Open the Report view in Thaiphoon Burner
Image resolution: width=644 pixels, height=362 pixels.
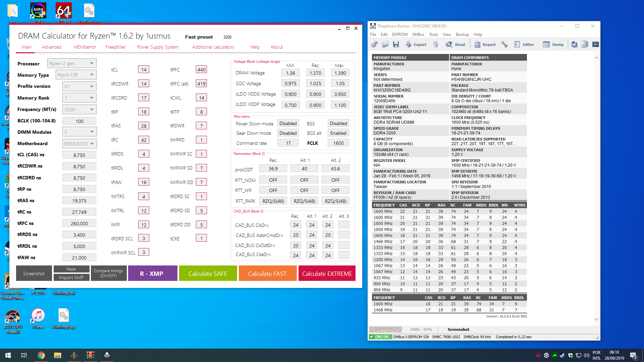[485, 44]
